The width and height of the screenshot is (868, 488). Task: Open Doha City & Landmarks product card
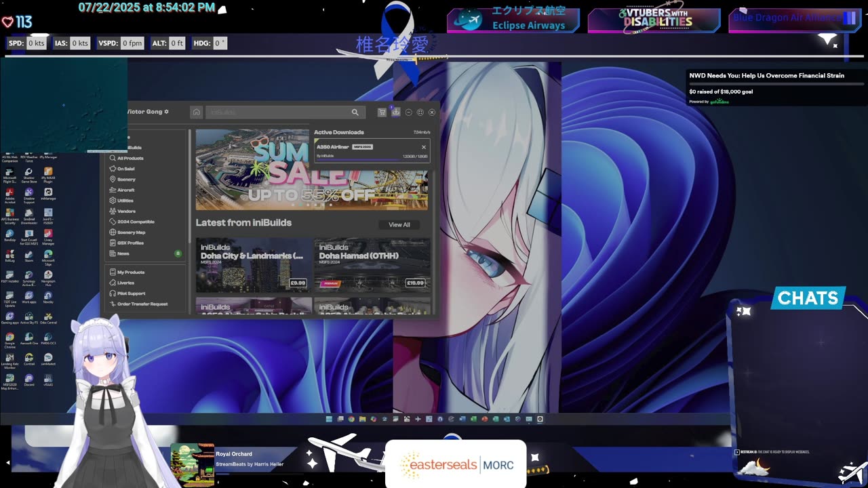click(x=254, y=265)
